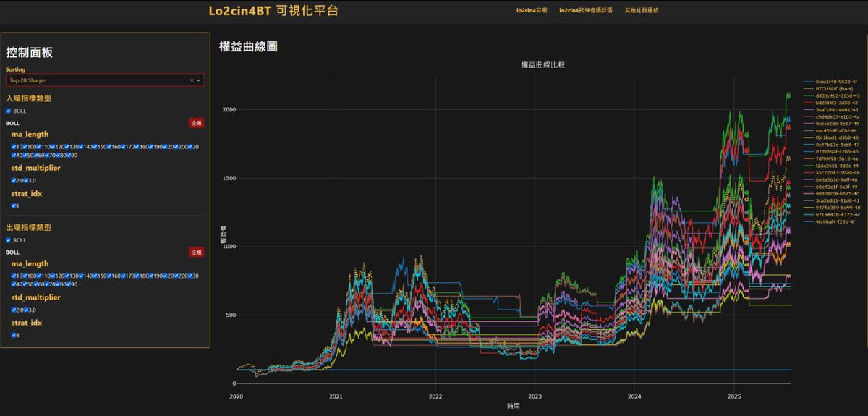Uncheck ma_length 100 in the 入場 section
Viewport: 868px width, 416px height.
25,147
